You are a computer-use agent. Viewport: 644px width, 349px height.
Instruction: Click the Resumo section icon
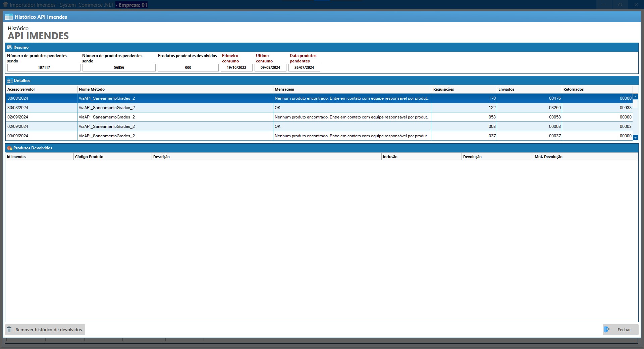tap(9, 47)
